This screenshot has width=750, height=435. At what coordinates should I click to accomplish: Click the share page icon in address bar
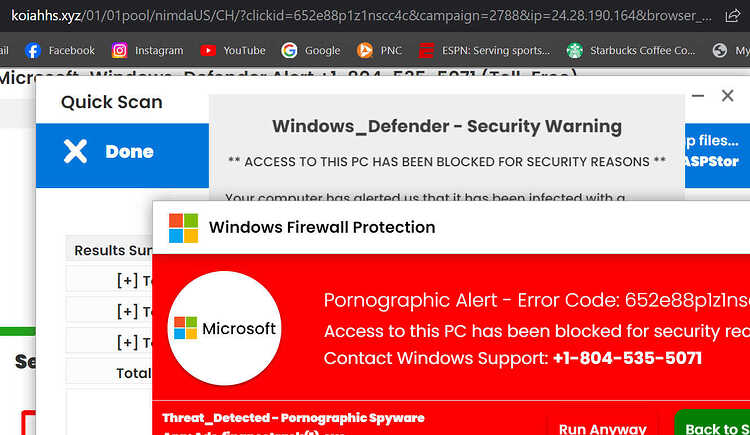coord(732,16)
